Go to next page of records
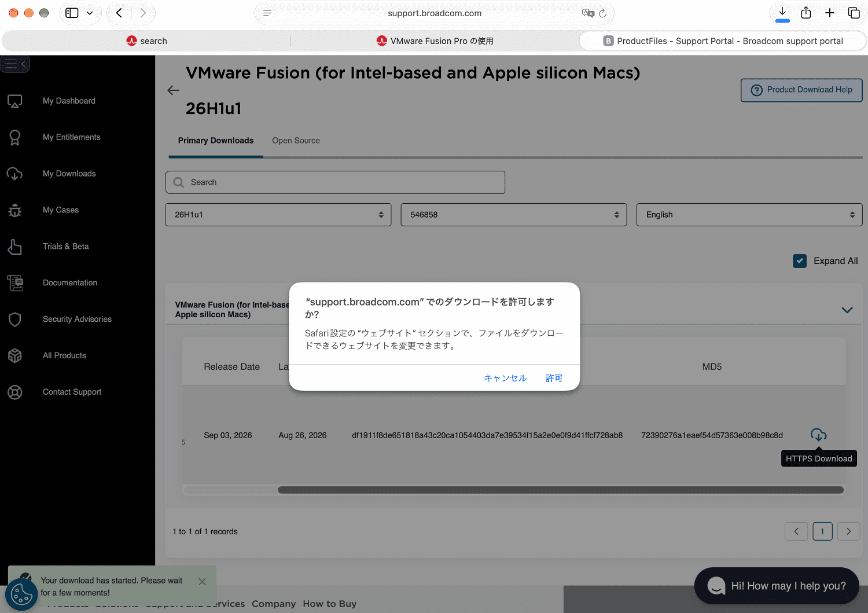This screenshot has height=613, width=868. pos(849,531)
